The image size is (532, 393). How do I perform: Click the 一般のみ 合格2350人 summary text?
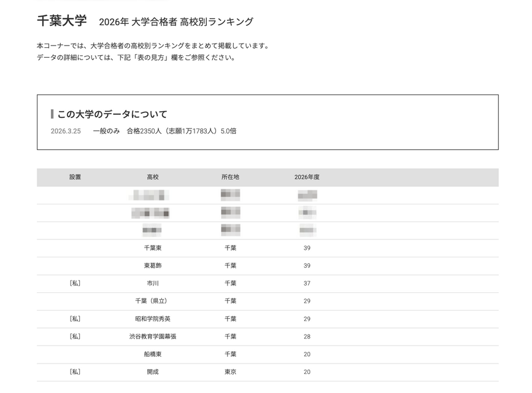[x=165, y=131]
